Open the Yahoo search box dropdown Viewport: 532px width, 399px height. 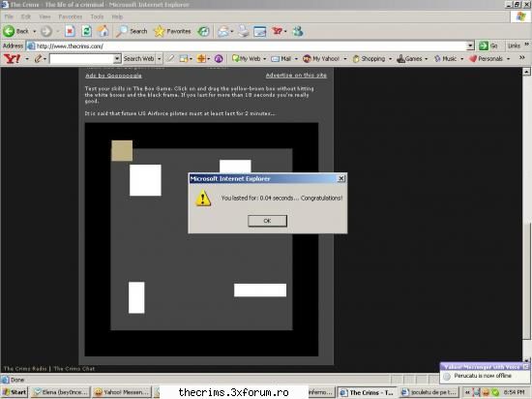[117, 59]
